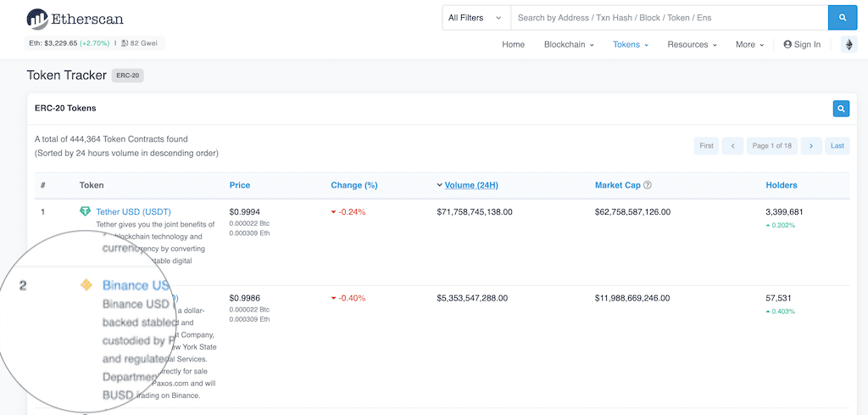The width and height of the screenshot is (868, 415).
Task: Select market cap $62,758,587,126.00
Action: pos(632,211)
